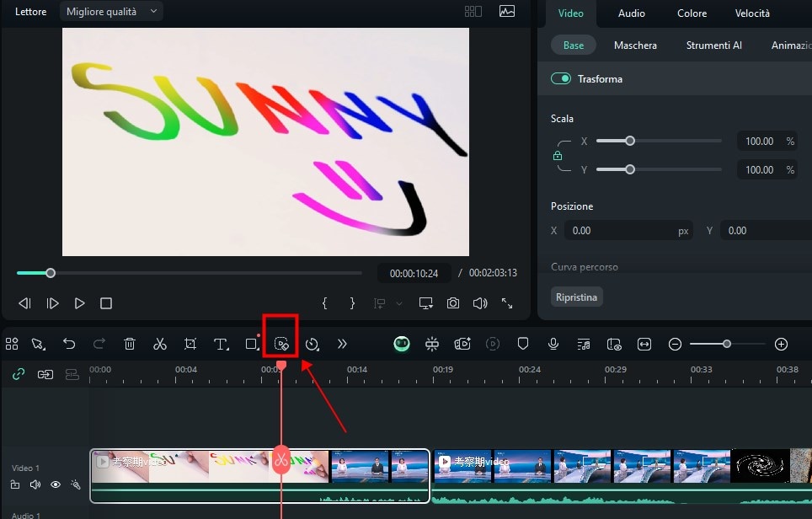Mute the Video 1 track
812x519 pixels.
point(35,484)
